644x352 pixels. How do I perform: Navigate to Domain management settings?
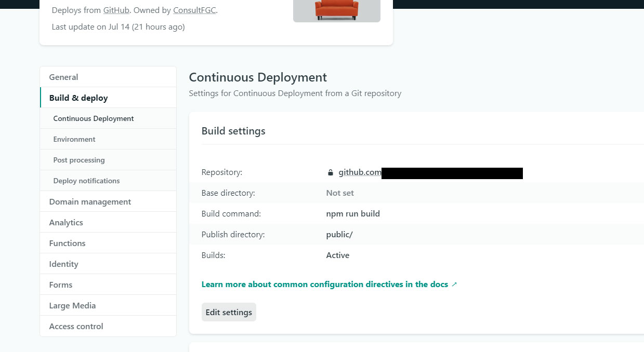click(90, 201)
